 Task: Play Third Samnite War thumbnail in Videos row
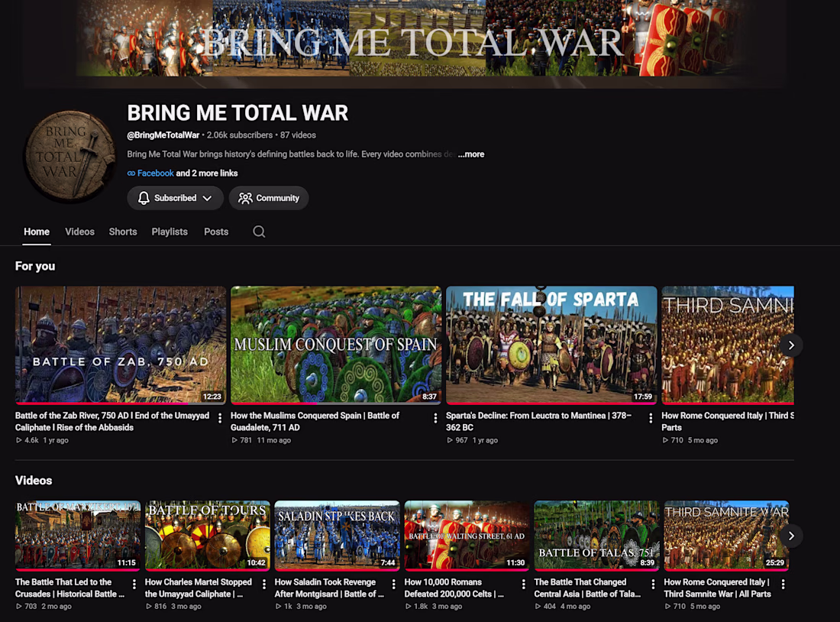point(726,535)
